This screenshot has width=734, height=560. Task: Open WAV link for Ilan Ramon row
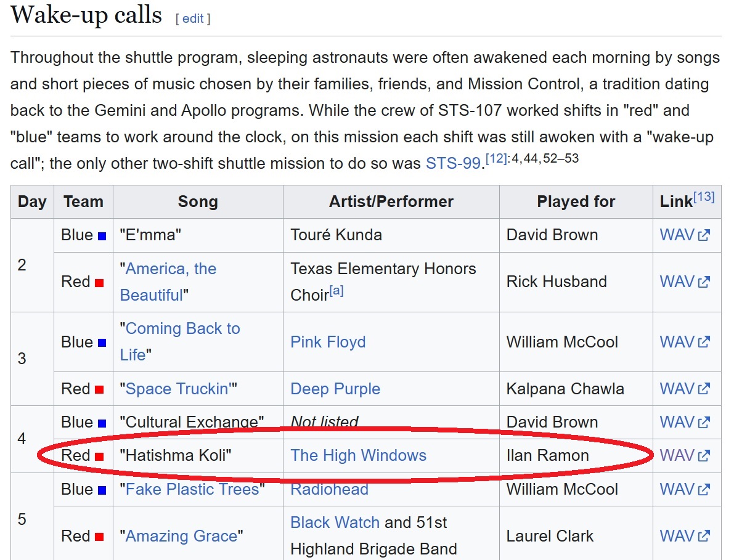point(684,455)
